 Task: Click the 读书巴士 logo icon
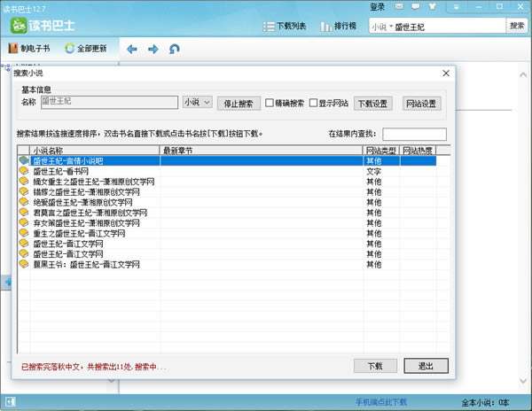(19, 26)
